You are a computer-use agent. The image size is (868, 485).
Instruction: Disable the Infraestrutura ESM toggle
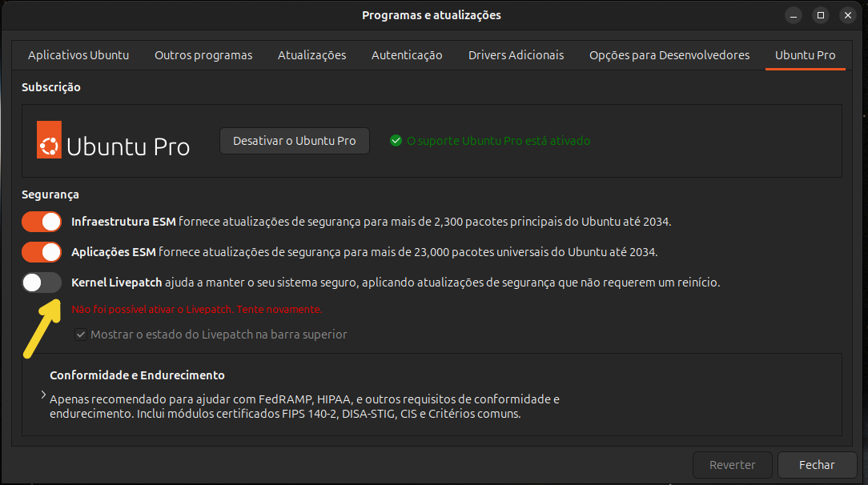(42, 222)
